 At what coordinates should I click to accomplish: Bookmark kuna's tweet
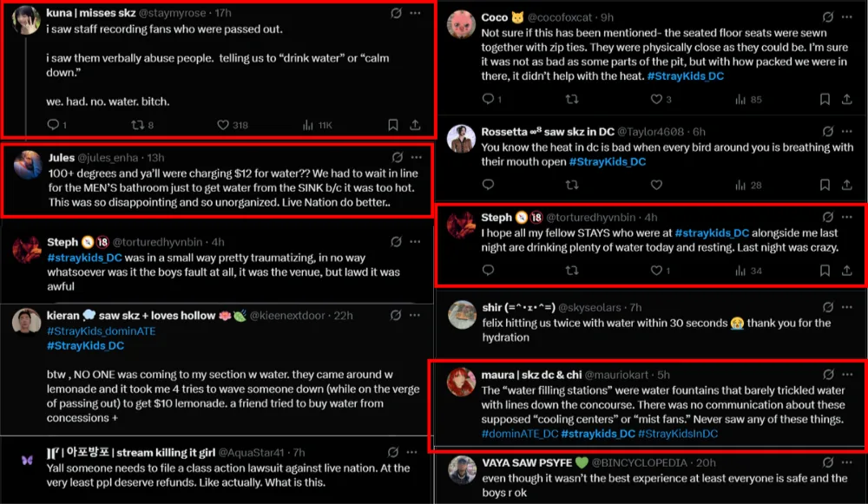coord(392,125)
